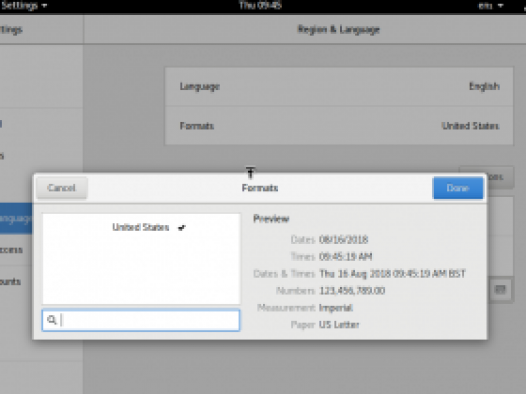Click the Formats dialog title bar
This screenshot has width=526, height=394.
pos(260,188)
